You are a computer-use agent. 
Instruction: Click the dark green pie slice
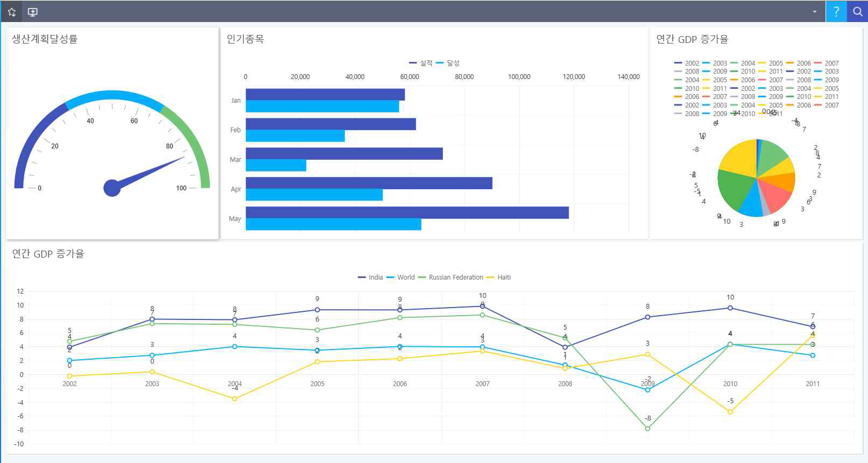pyautogui.click(x=735, y=191)
